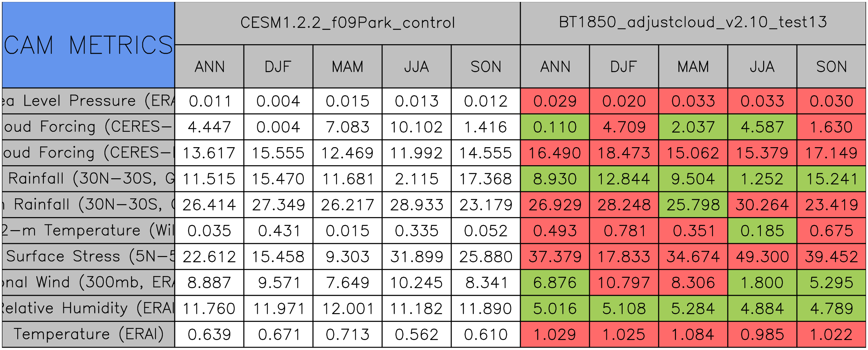Click the MAM header under BT1850_adjustcloud_v2.10_test13

693,67
